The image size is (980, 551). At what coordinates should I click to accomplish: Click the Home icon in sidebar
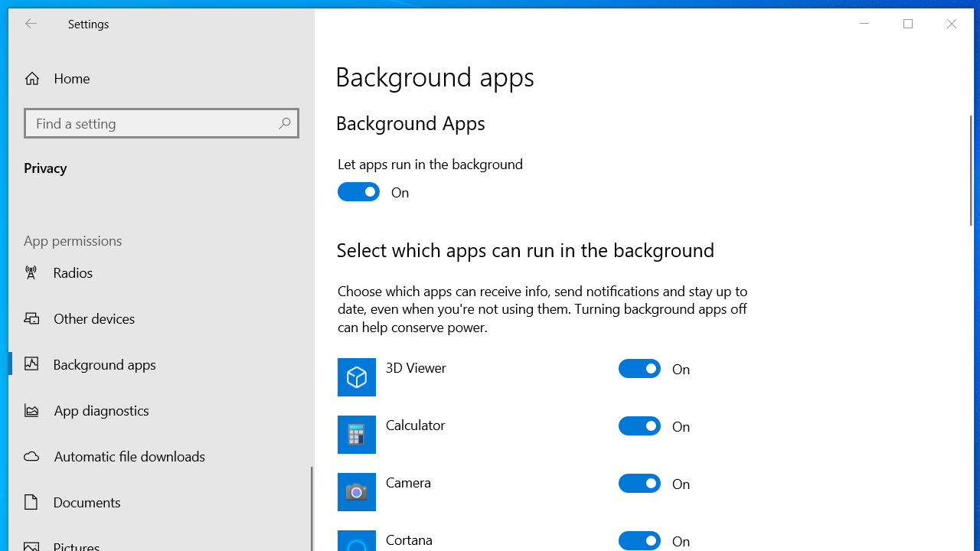(31, 78)
